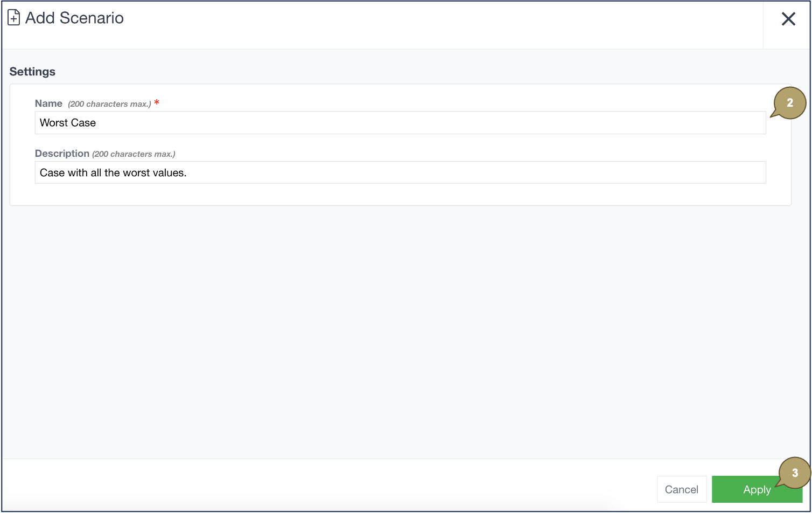Click the Name field label
The image size is (812, 513).
48,103
